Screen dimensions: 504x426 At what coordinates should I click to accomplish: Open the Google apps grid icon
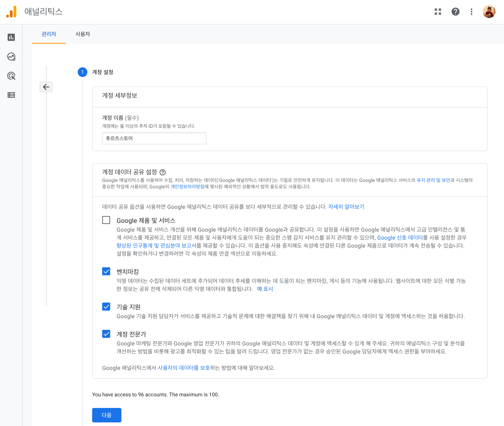pos(438,12)
